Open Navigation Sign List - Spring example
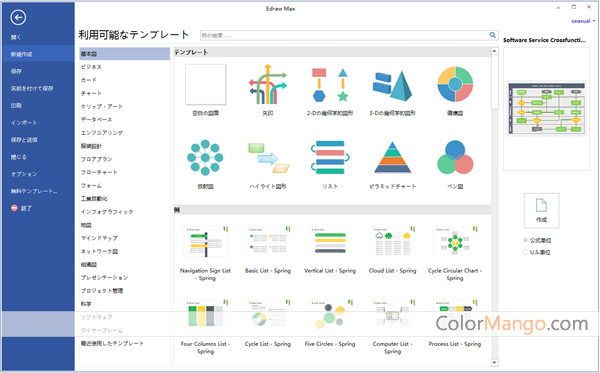600x373 pixels. pyautogui.click(x=205, y=241)
